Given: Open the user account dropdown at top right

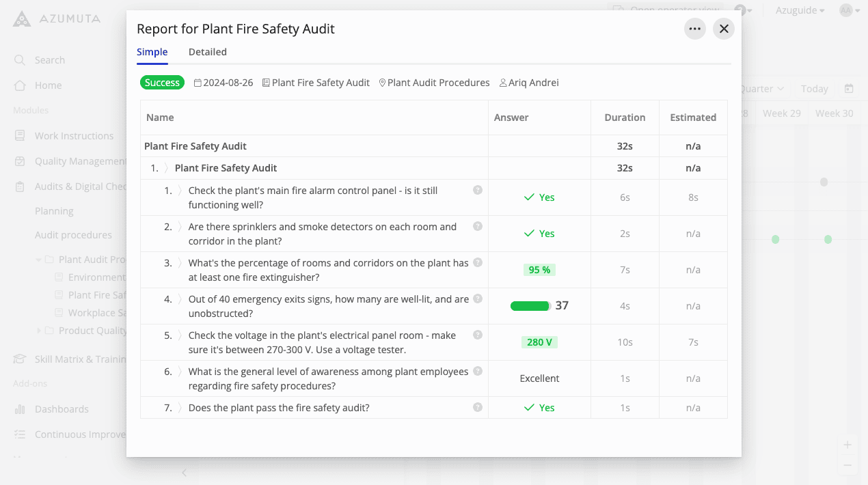Looking at the screenshot, I should pos(847,10).
